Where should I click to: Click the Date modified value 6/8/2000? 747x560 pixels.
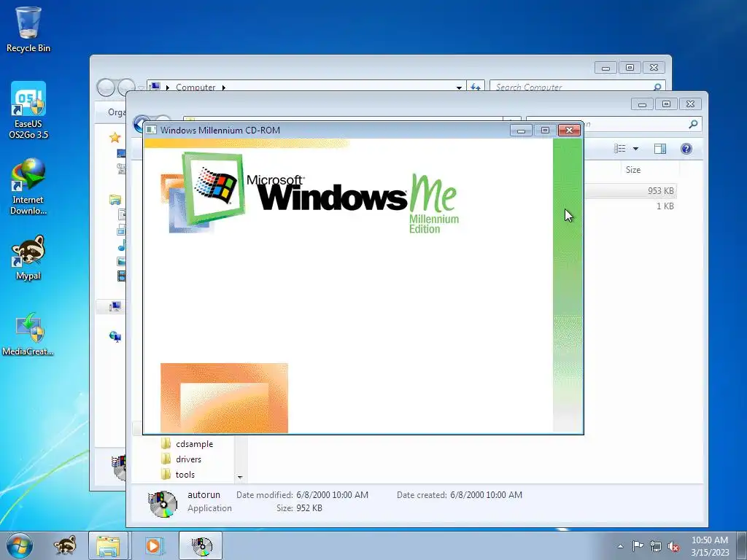coord(332,495)
